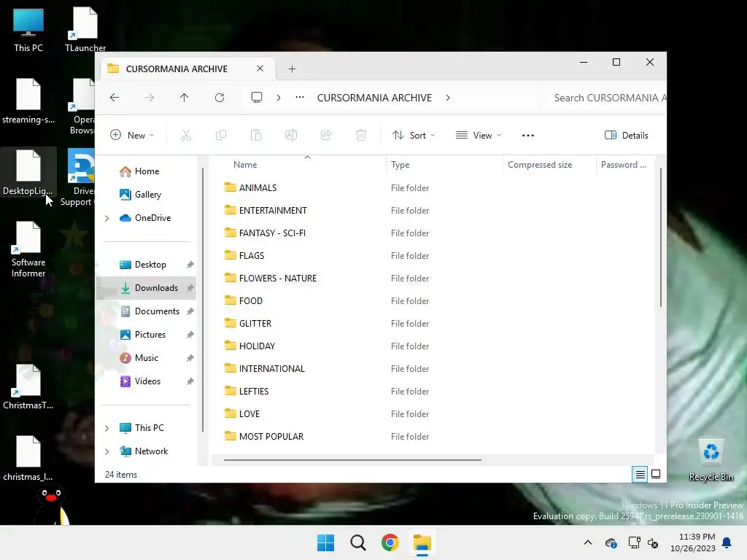
Task: Select the FLOWERS - NATURE folder
Action: point(278,278)
